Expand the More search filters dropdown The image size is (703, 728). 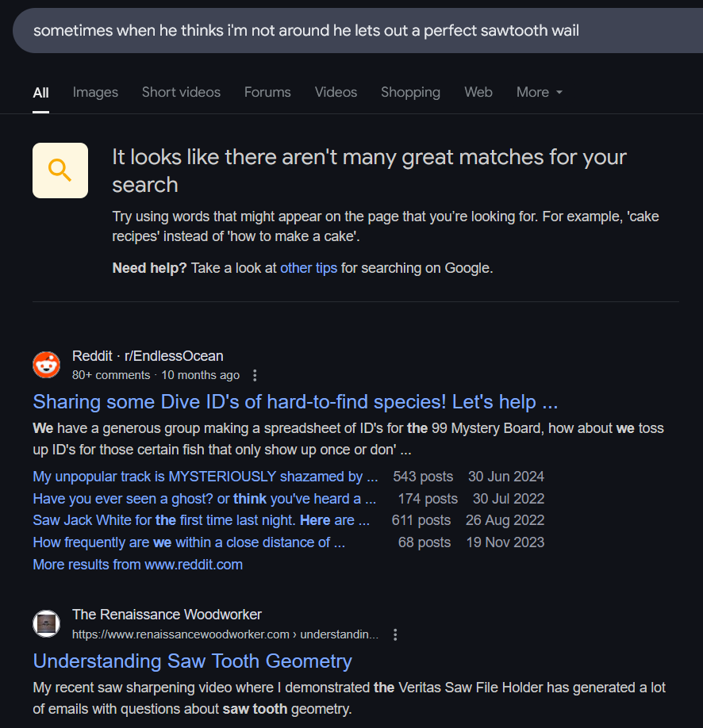540,93
